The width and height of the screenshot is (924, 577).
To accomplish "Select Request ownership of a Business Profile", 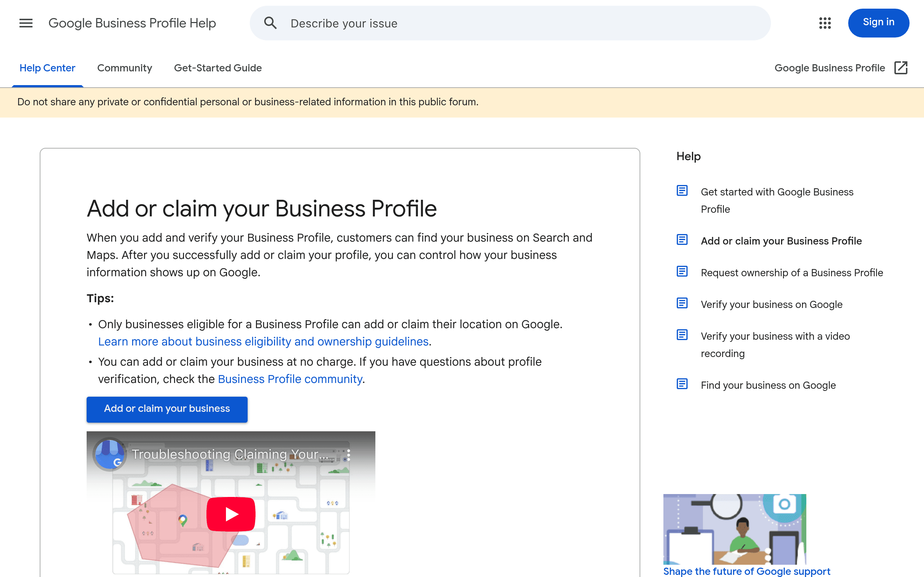I will pyautogui.click(x=792, y=273).
